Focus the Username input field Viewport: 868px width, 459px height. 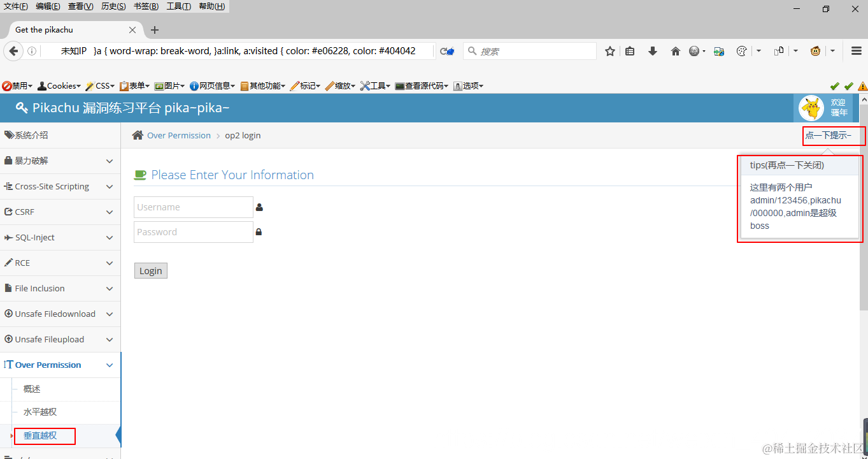tap(194, 207)
